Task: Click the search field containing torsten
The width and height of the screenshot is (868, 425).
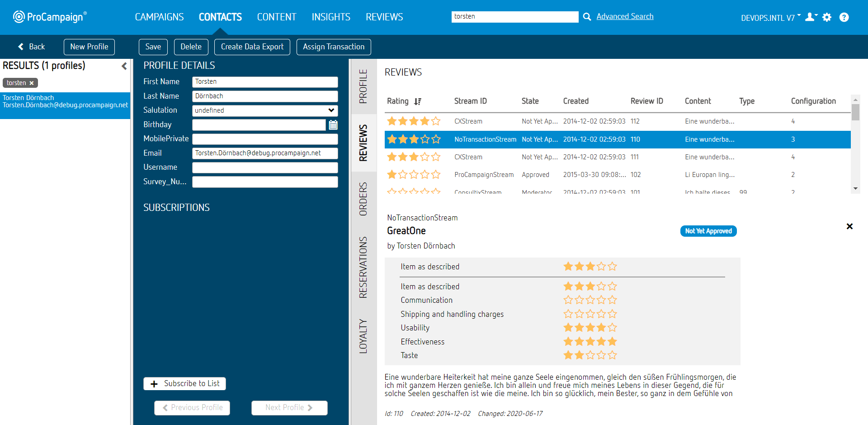Action: click(x=515, y=17)
